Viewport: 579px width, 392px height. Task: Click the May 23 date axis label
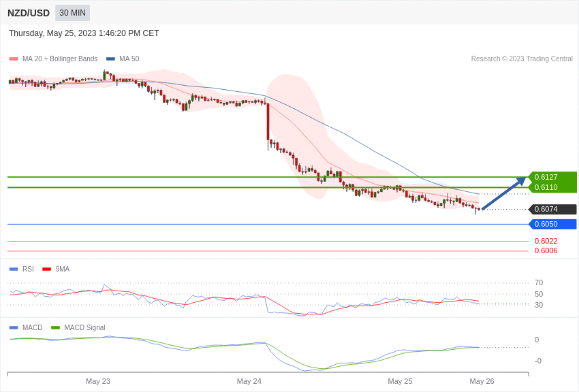tap(98, 381)
